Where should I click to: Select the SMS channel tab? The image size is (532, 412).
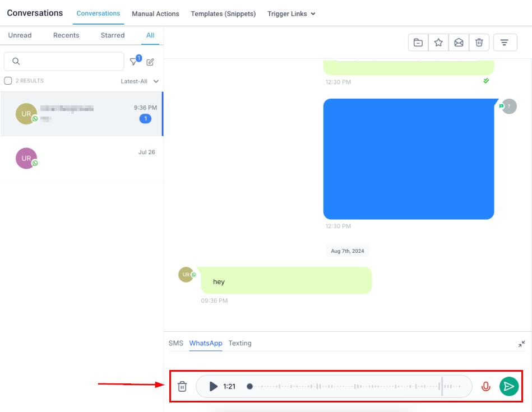[176, 343]
